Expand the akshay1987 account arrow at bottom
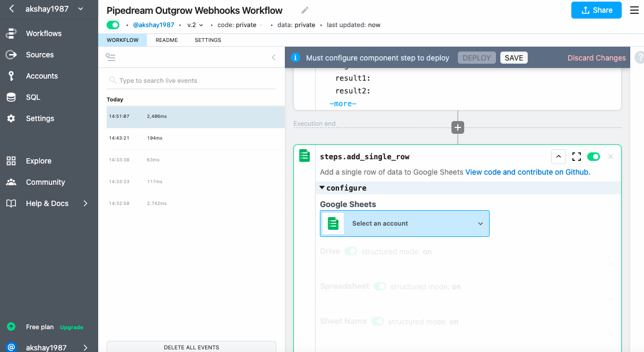 click(85, 347)
